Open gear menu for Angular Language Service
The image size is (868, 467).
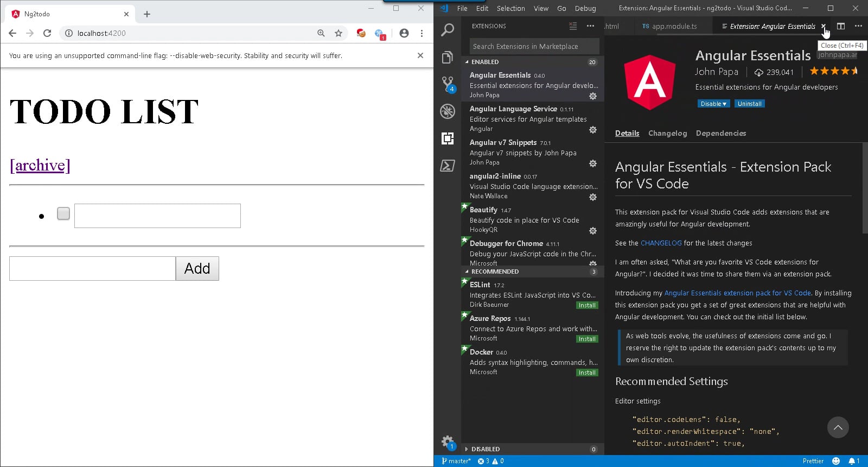(x=593, y=130)
